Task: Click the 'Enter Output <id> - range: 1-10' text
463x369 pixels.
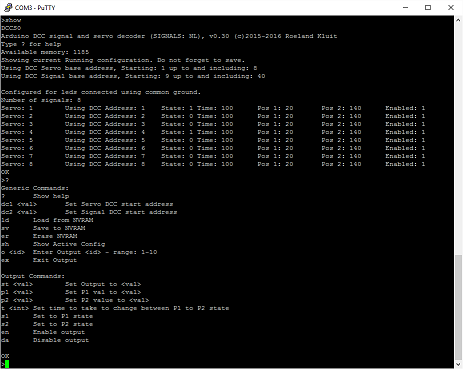Action: [x=95, y=252]
